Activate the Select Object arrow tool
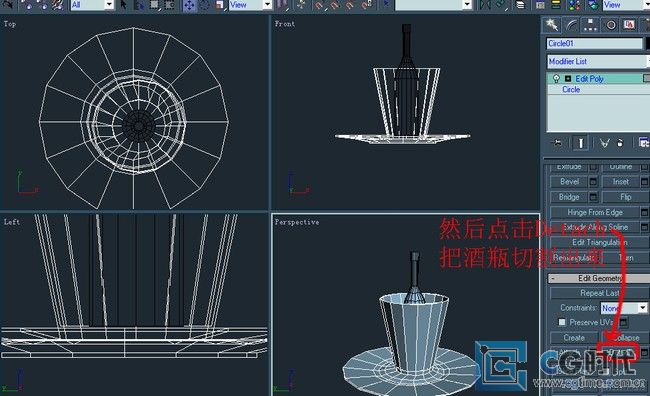 (124, 5)
